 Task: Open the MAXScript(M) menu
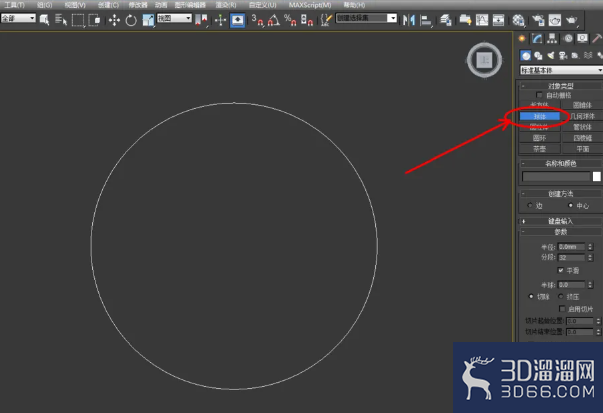(x=310, y=5)
